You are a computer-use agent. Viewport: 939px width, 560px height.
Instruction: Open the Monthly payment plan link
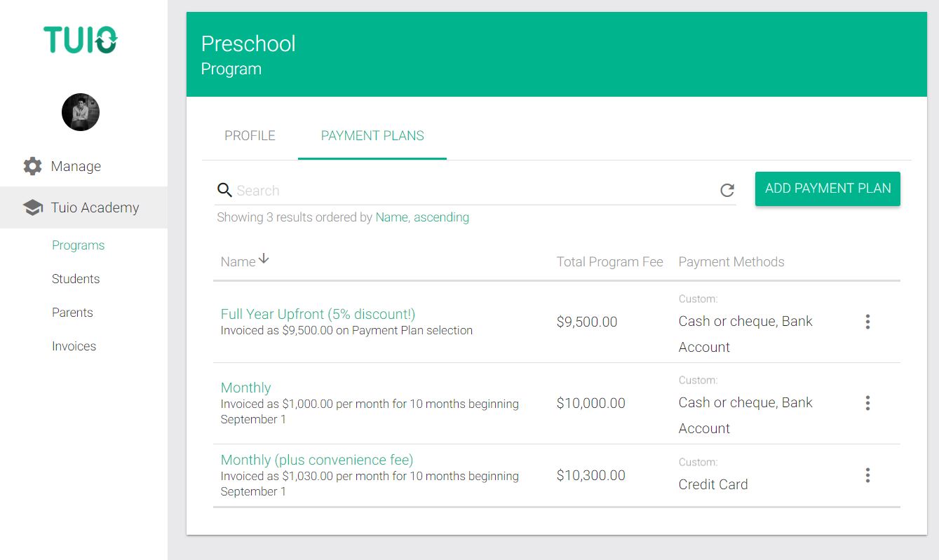coord(245,388)
